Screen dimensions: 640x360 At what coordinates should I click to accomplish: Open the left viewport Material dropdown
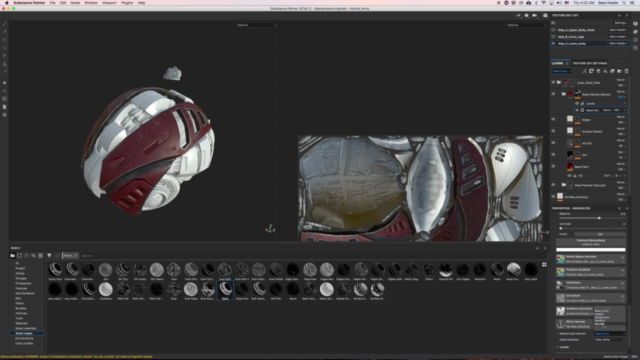256,25
